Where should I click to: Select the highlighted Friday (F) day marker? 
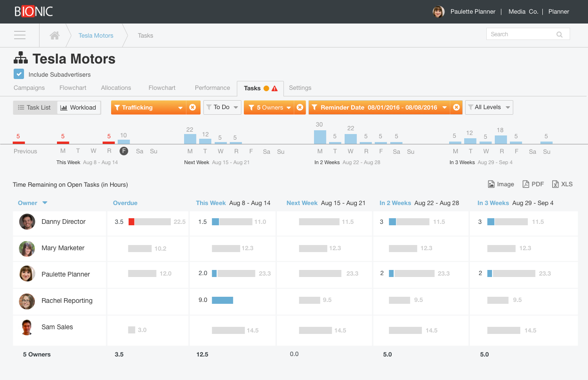[x=124, y=151]
